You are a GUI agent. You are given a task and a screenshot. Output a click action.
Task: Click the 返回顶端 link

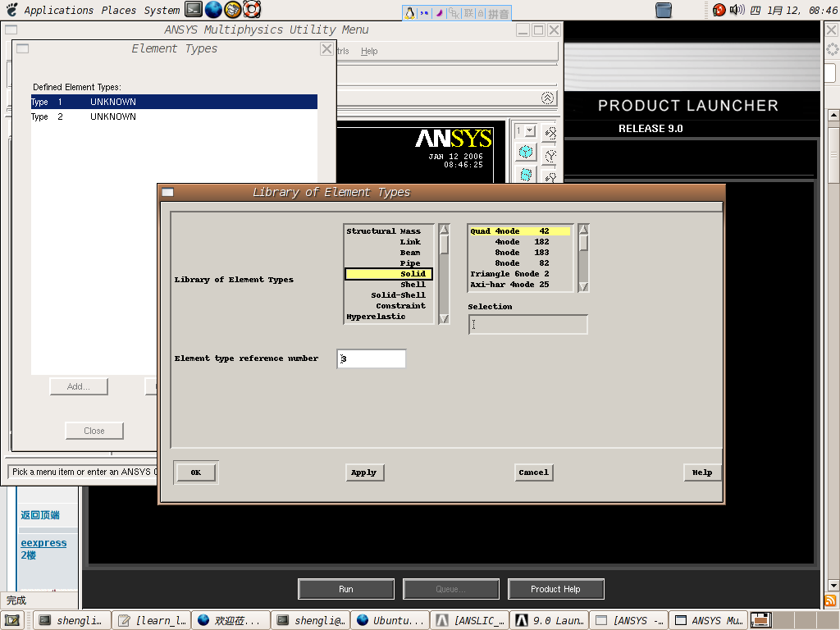(40, 515)
